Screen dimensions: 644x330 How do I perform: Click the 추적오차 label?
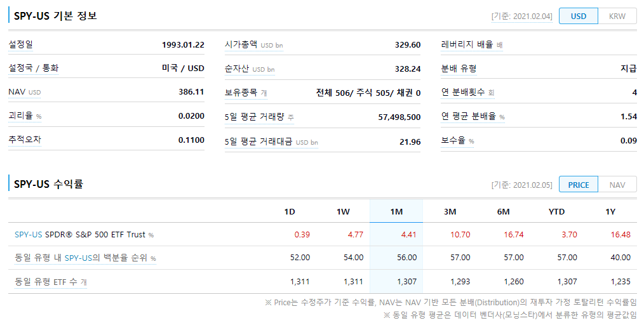[x=25, y=140]
